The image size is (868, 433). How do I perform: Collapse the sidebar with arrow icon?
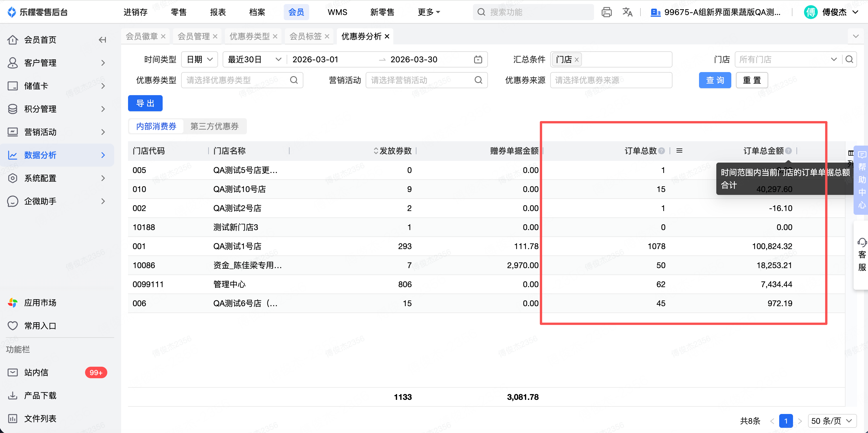[102, 40]
